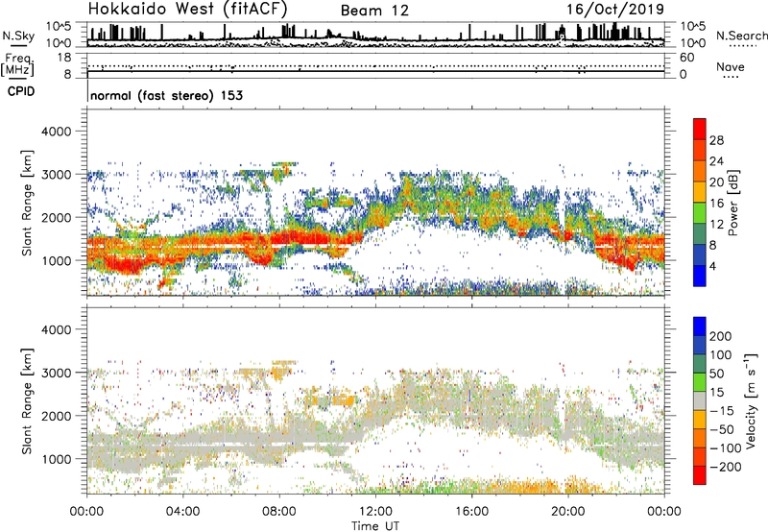Screen dimensions: 768x532
Task: Click the "Time UT" axis label
Action: (375, 526)
